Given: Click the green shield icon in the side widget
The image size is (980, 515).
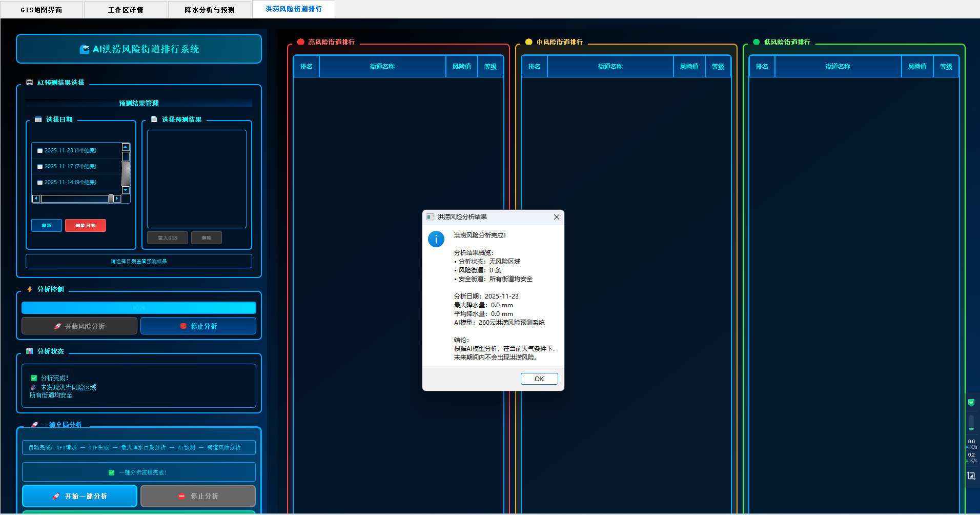Looking at the screenshot, I should 971,403.
